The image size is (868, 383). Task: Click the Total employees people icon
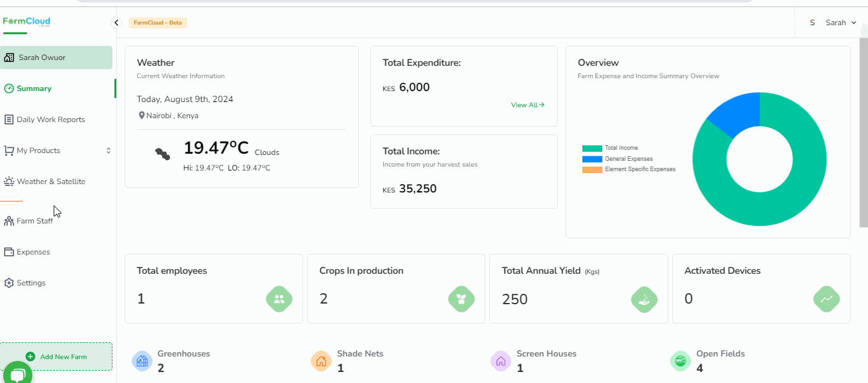[279, 299]
